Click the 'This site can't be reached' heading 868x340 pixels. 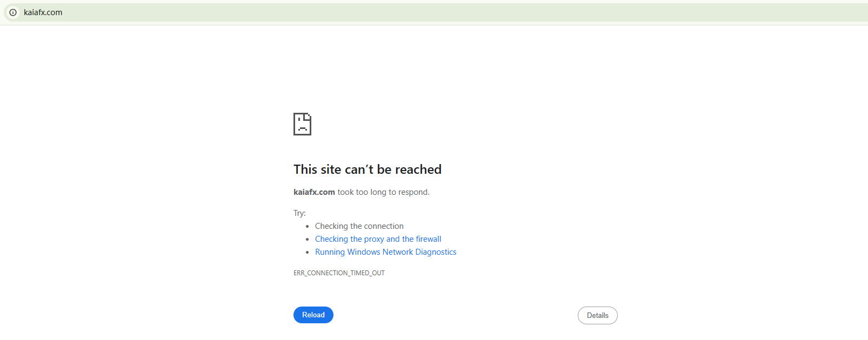(368, 169)
